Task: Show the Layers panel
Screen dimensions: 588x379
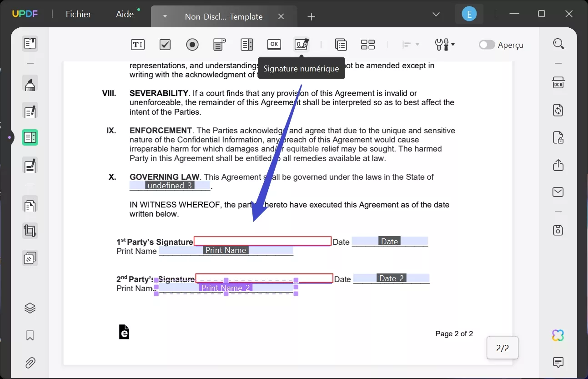Action: [x=30, y=308]
